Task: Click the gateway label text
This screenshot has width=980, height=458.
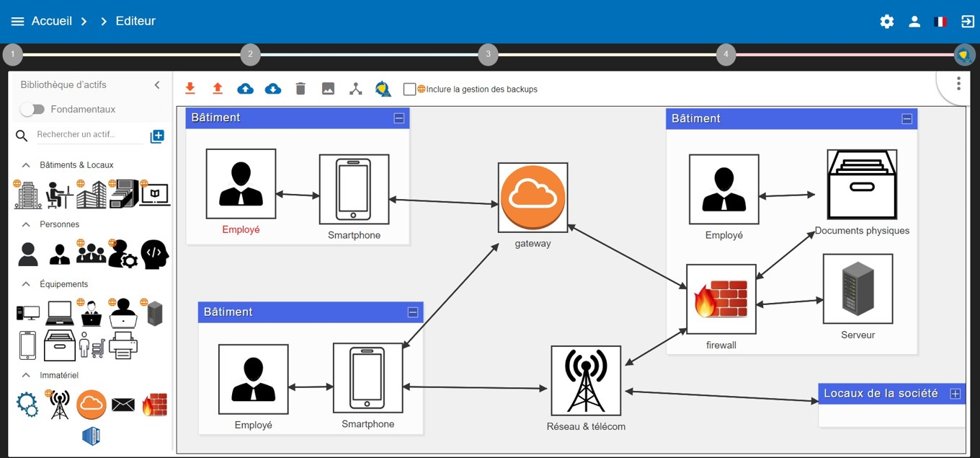Action: pos(533,244)
